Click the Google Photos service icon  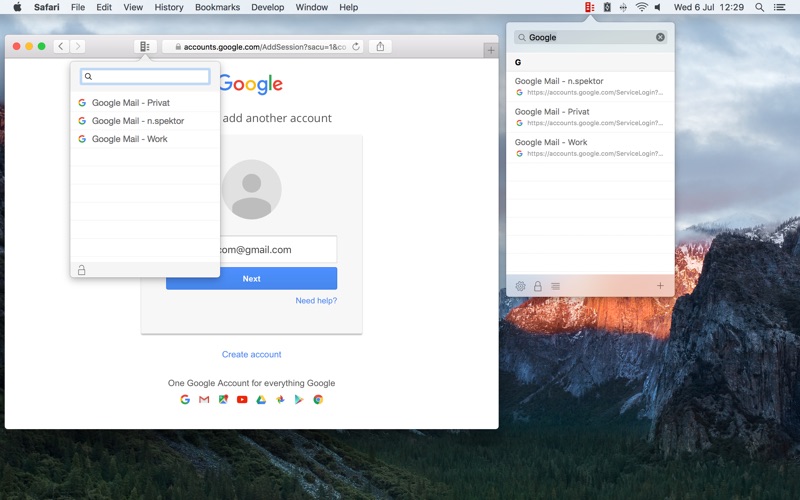click(x=280, y=399)
